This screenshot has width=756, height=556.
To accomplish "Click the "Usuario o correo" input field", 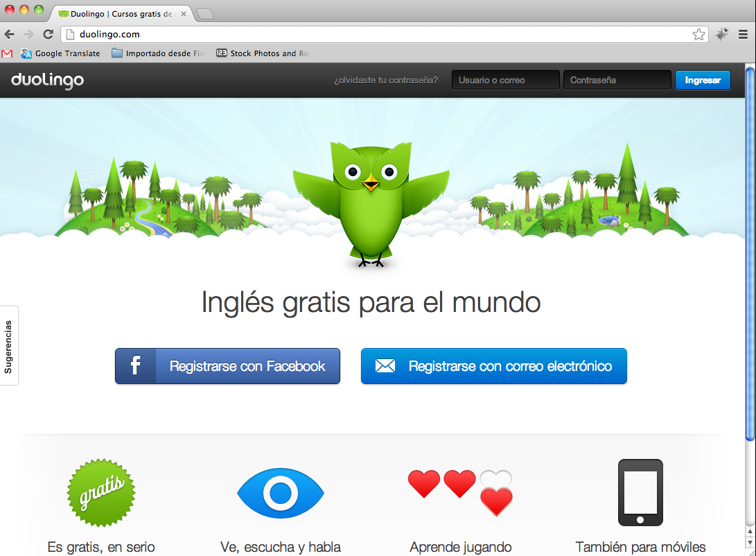I will (x=505, y=79).
